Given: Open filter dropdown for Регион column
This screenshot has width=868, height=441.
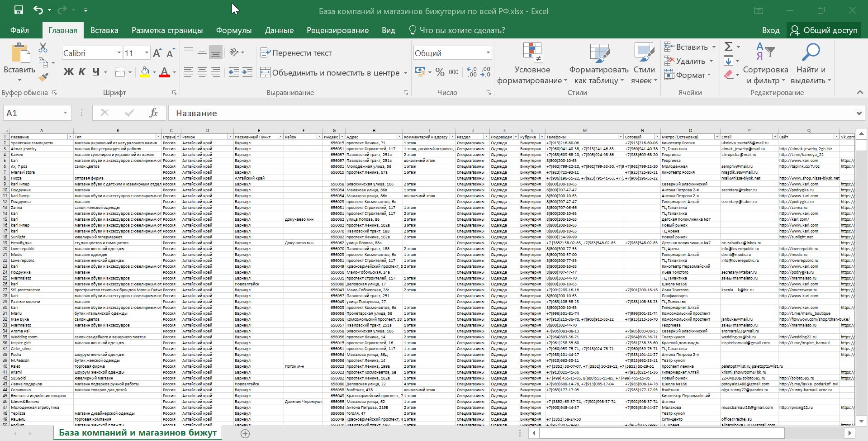Looking at the screenshot, I should coord(230,137).
